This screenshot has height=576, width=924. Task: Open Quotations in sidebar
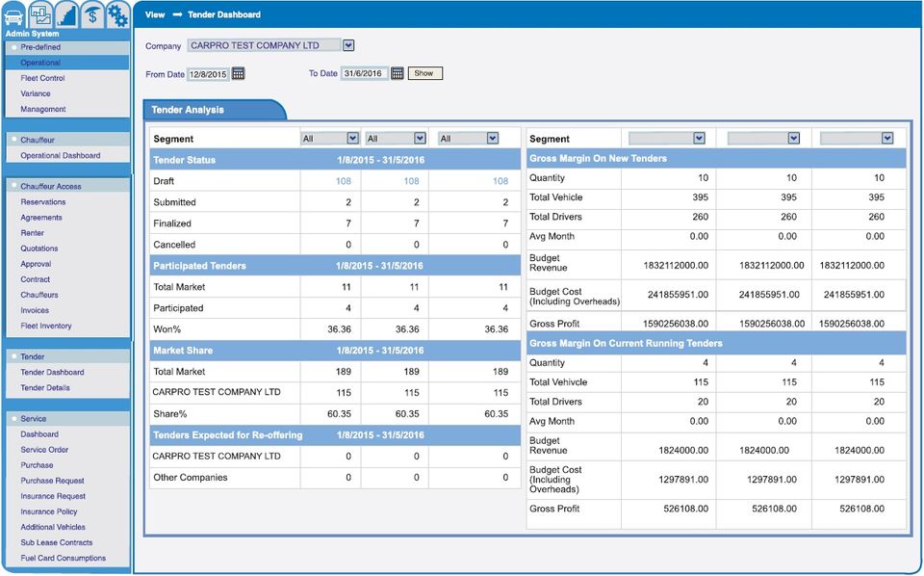[38, 249]
